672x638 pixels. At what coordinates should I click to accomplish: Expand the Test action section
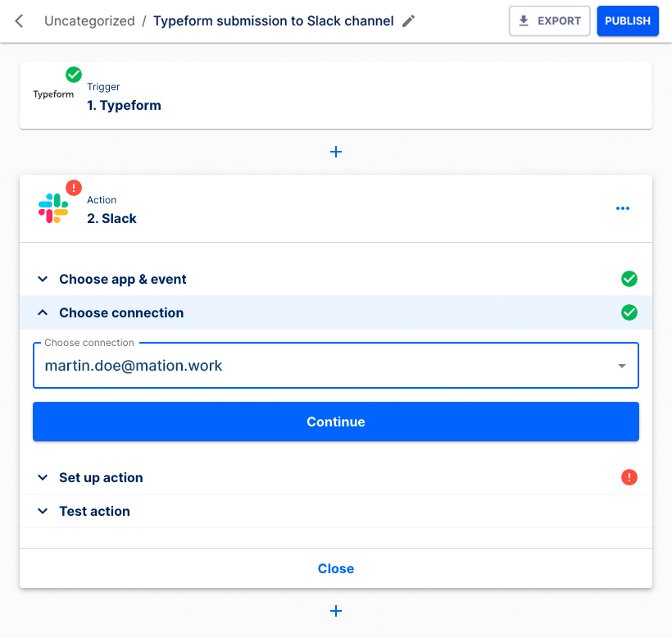coord(94,511)
